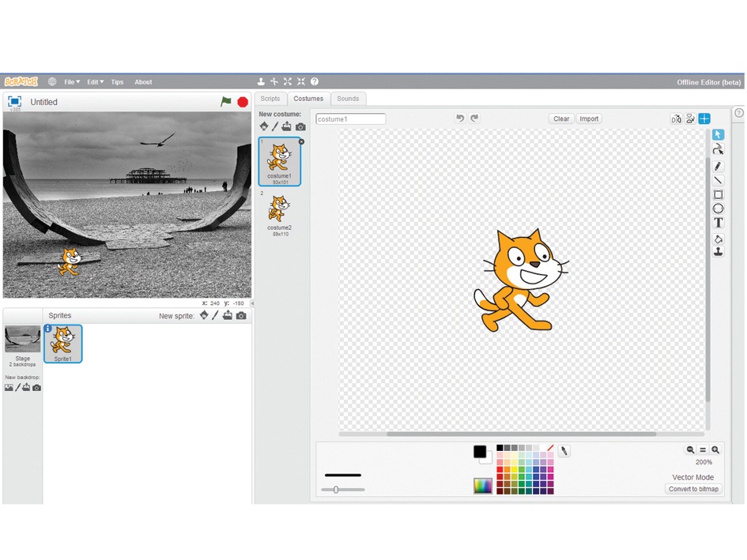
Task: Select the Shrink sprite tool
Action: 300,81
